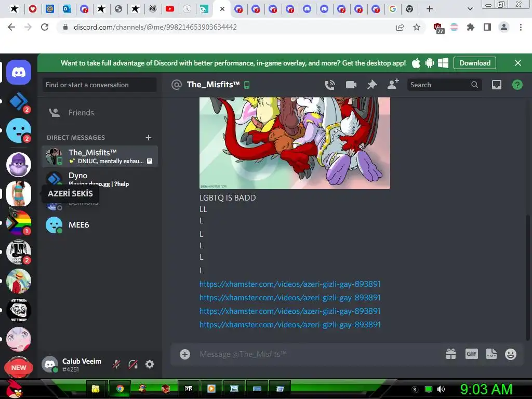Click the Android logo in the banner

tap(430, 63)
